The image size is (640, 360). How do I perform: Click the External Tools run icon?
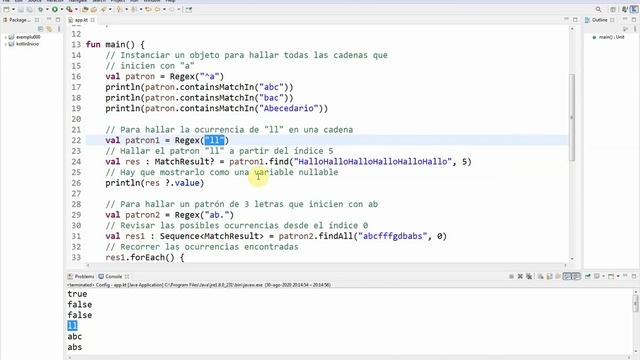coord(69,9)
